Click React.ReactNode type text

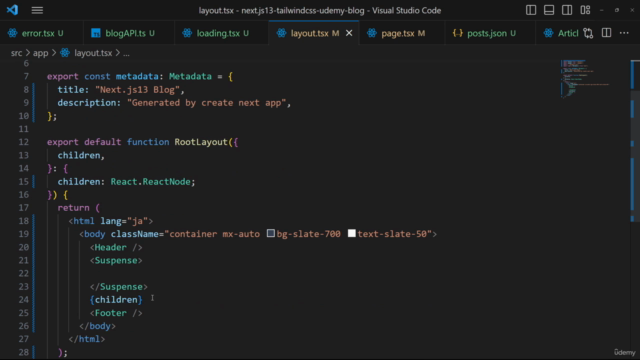coord(151,182)
